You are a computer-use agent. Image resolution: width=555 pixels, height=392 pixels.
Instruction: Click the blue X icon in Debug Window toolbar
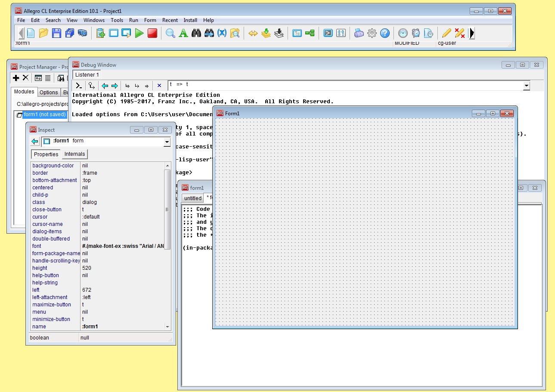pyautogui.click(x=159, y=86)
